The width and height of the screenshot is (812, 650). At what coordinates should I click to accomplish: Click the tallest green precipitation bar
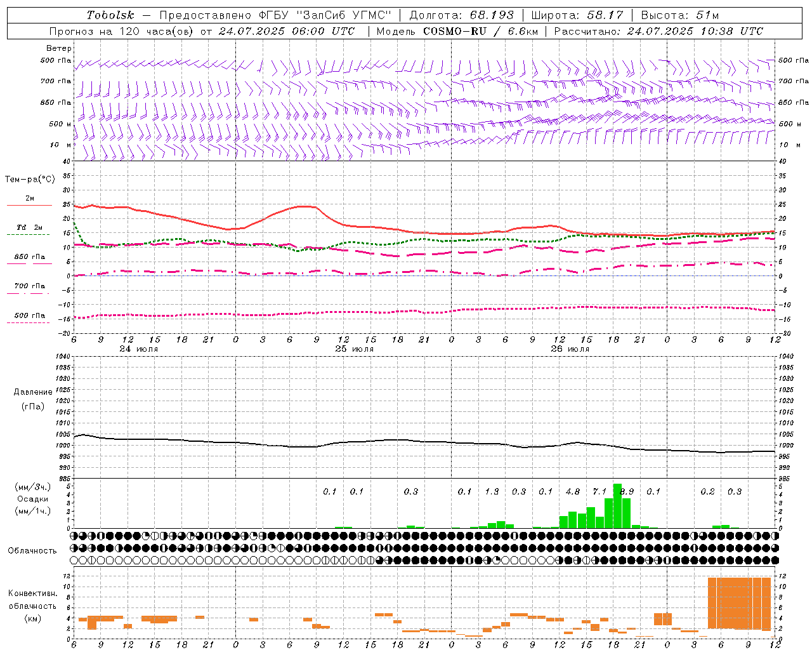point(617,506)
